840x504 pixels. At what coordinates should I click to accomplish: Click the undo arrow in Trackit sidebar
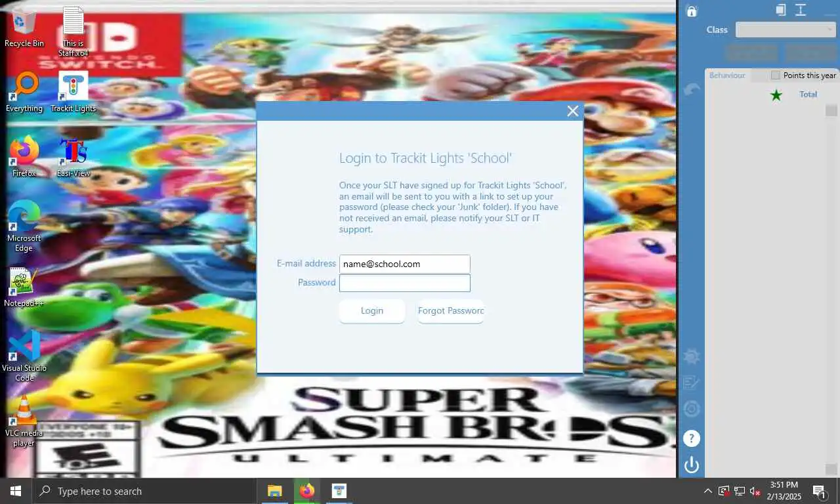[692, 89]
